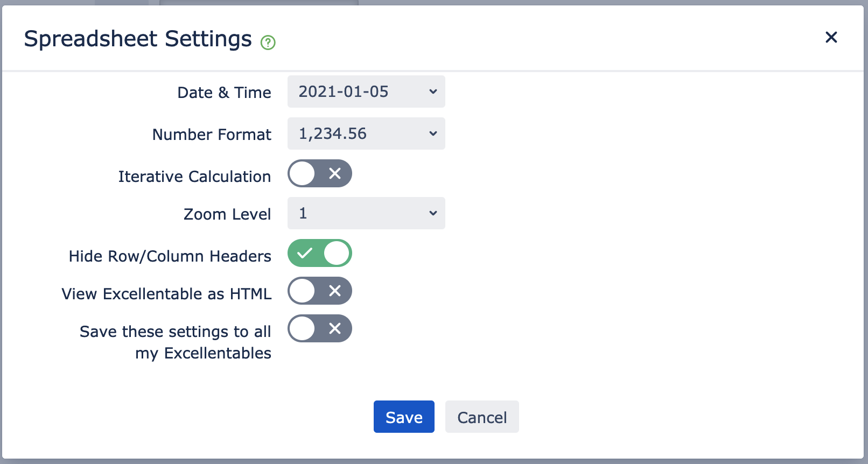Click the Iterative Calculation label
Image resolution: width=868 pixels, height=464 pixels.
pyautogui.click(x=194, y=177)
